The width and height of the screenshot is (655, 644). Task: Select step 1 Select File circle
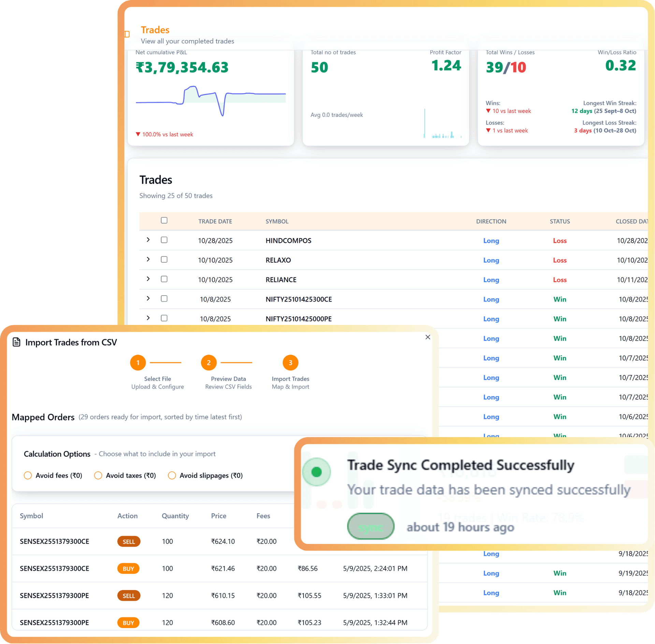[138, 362]
